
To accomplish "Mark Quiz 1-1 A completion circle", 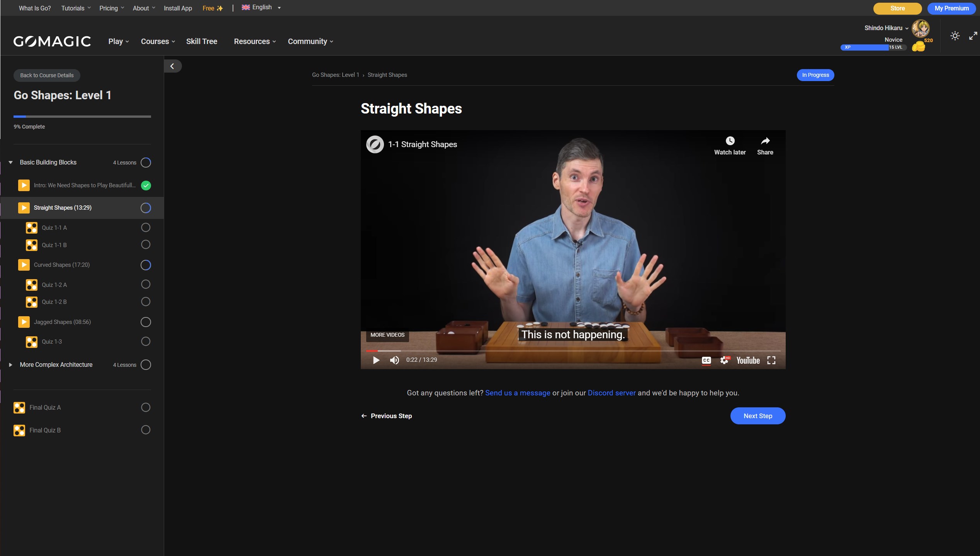I will click(146, 227).
